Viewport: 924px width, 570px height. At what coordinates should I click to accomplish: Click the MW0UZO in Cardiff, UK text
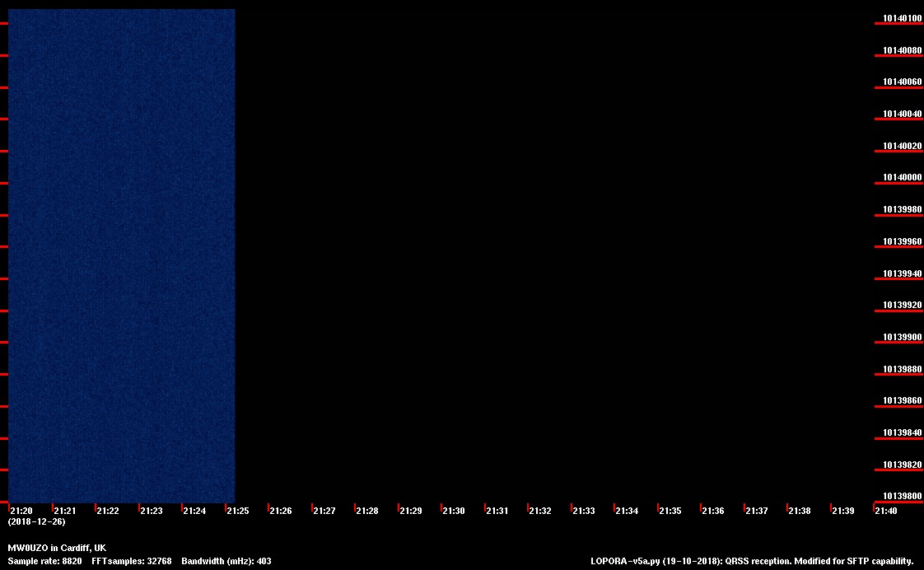click(57, 548)
